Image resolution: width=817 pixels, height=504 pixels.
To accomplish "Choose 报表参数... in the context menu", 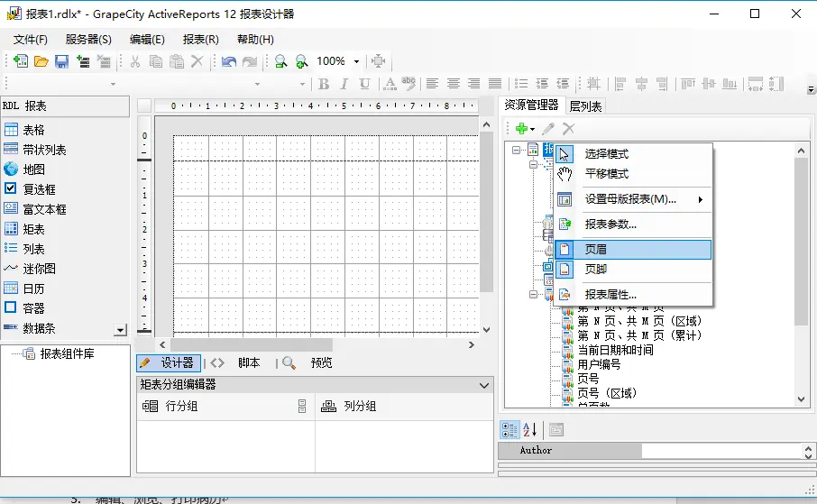I will [x=633, y=225].
